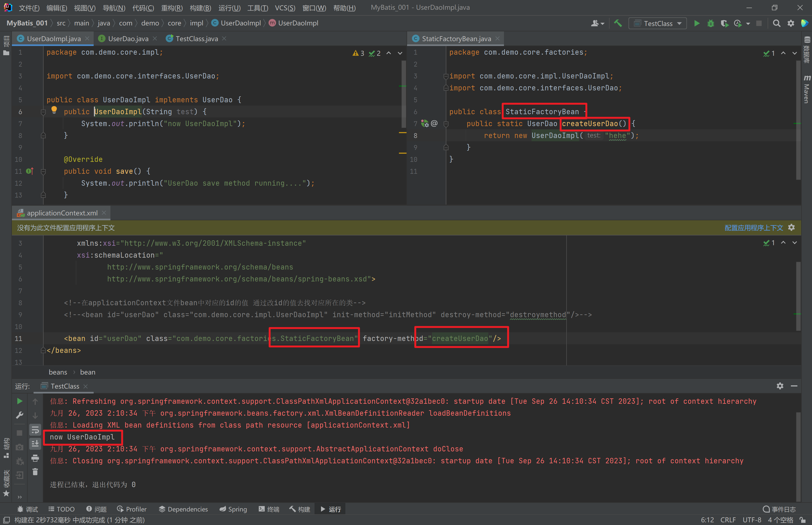The width and height of the screenshot is (812, 525).
Task: Collapse the createUserDao method fold marker
Action: coord(446,124)
